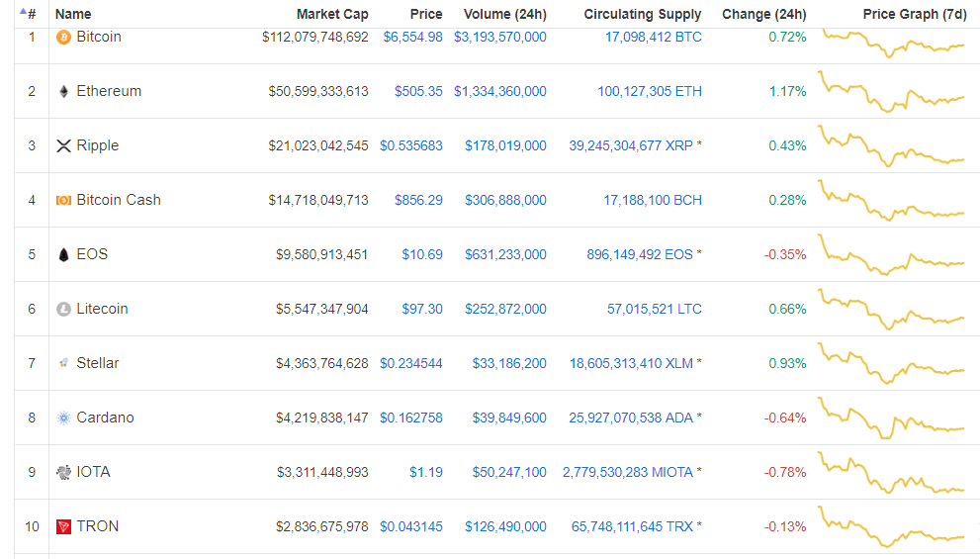Click the IOTA logo icon
This screenshot has height=559, width=980.
pyautogui.click(x=63, y=472)
